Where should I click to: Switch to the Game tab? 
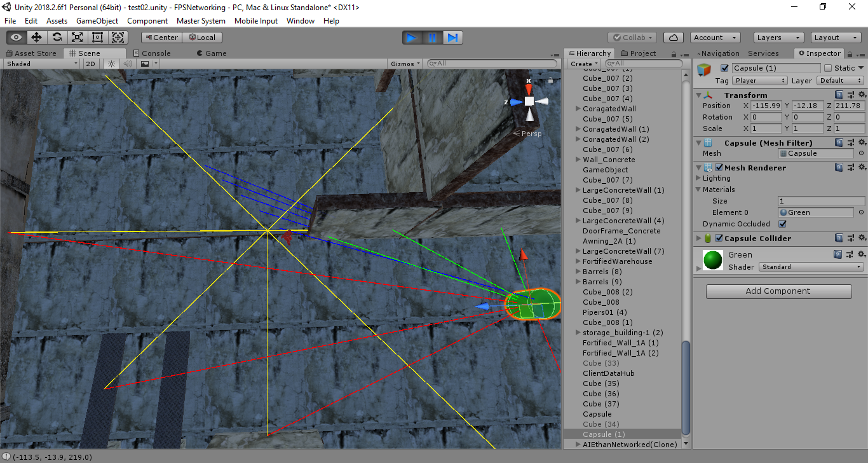coord(212,53)
